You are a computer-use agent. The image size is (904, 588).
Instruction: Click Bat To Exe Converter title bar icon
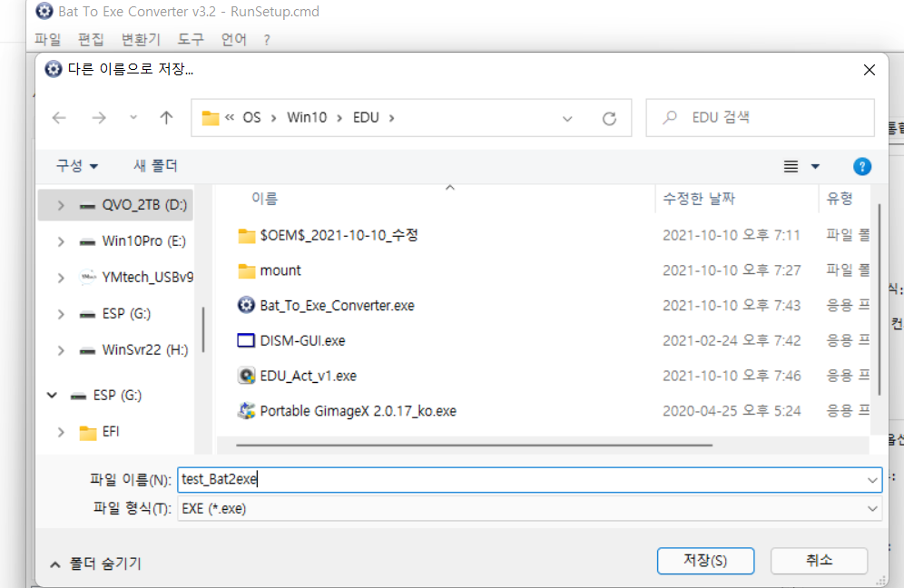(x=44, y=11)
